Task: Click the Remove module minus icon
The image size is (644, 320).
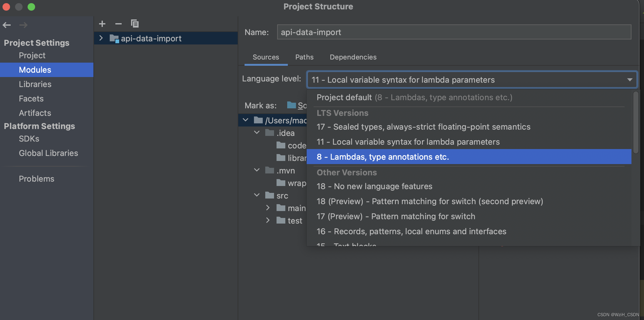Action: [119, 24]
